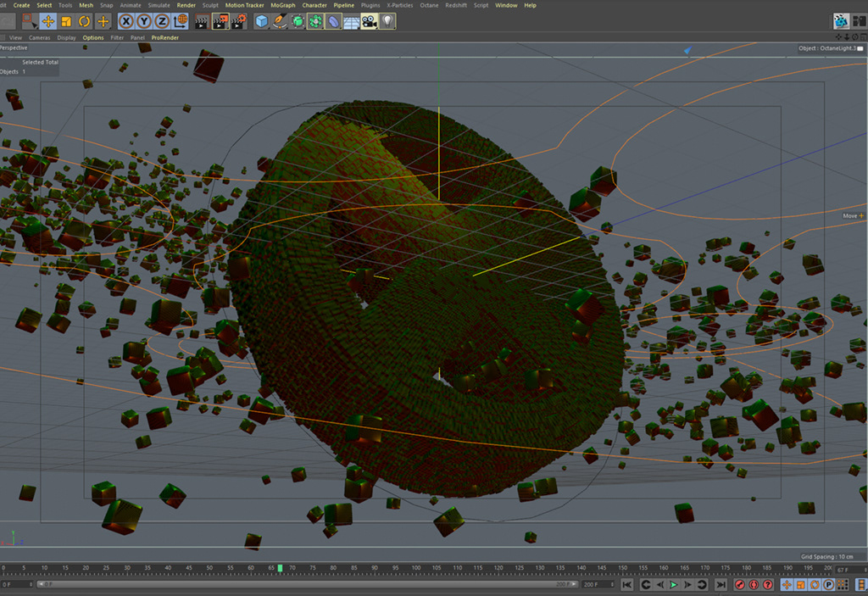Toggle viewport maximize icon
Viewport: 868px width, 596px height.
(864, 37)
